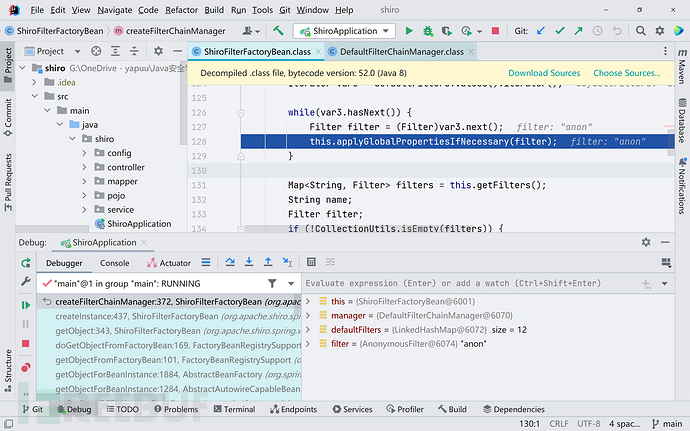Open Project view selector dropdown
690x431 pixels.
click(x=77, y=52)
